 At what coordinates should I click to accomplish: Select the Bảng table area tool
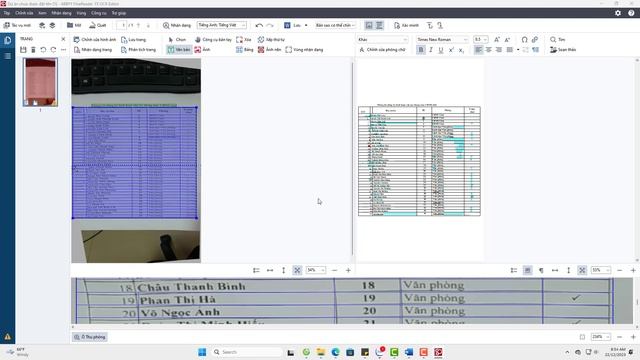[244, 50]
